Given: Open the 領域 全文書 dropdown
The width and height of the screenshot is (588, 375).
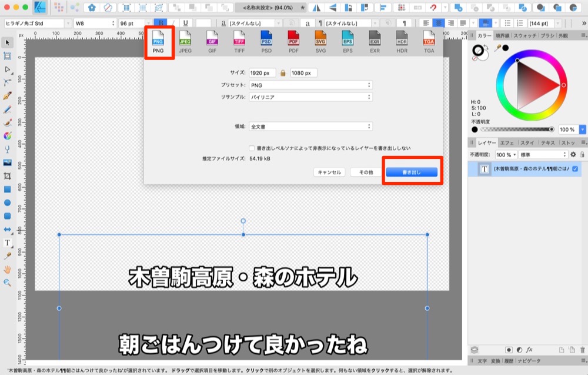Looking at the screenshot, I should point(310,127).
